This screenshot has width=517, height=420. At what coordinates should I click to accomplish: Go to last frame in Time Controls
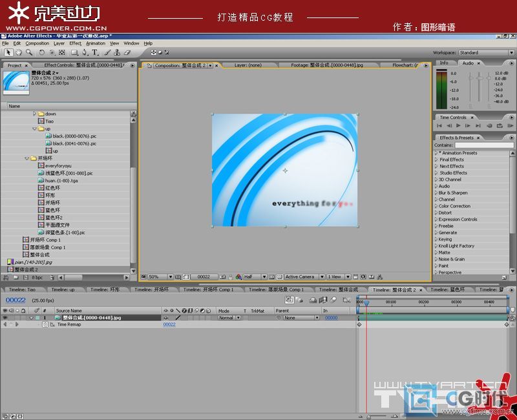(x=478, y=125)
